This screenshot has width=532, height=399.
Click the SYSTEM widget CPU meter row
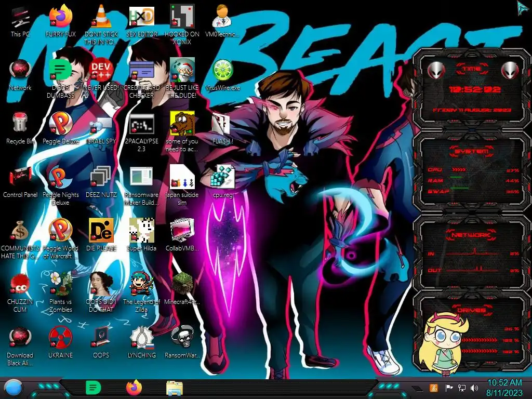tap(473, 170)
